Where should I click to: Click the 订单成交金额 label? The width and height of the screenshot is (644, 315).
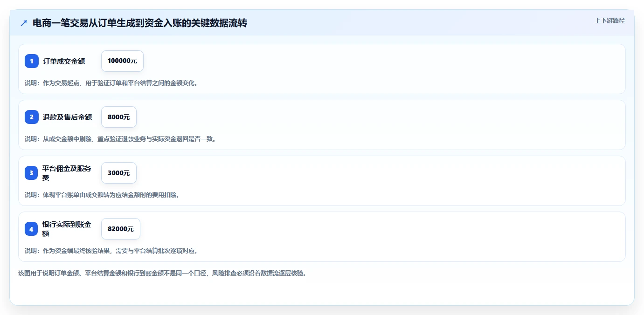[x=64, y=61]
